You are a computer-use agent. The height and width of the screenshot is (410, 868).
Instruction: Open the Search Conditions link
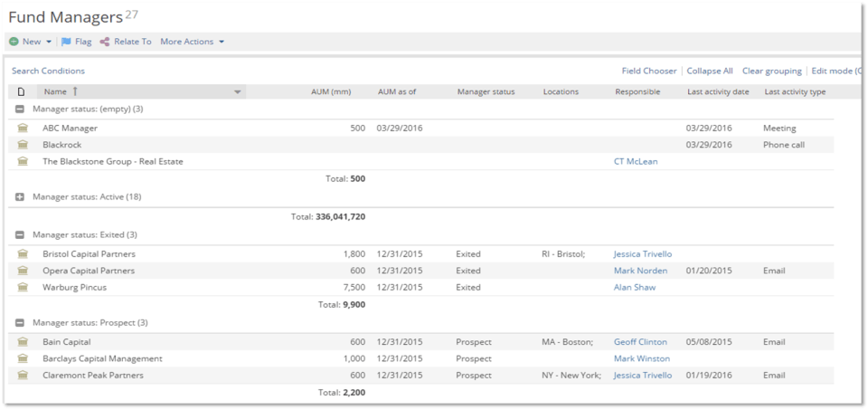coord(48,71)
